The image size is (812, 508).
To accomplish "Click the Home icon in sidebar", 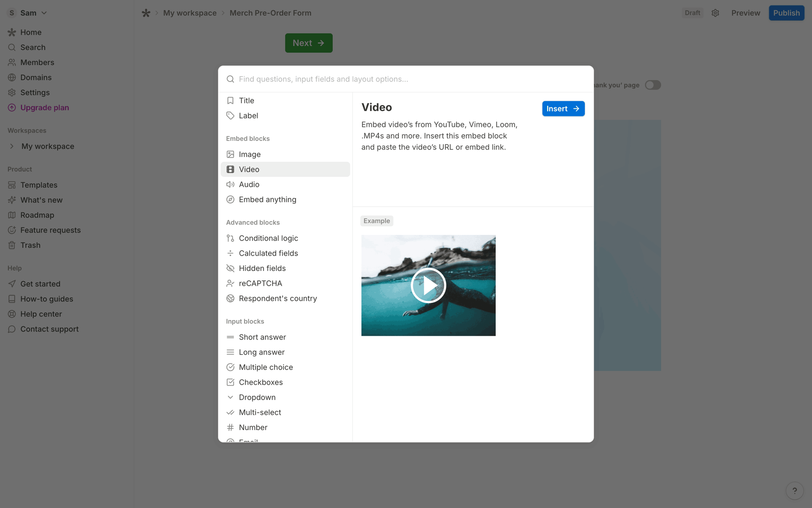I will pos(12,32).
